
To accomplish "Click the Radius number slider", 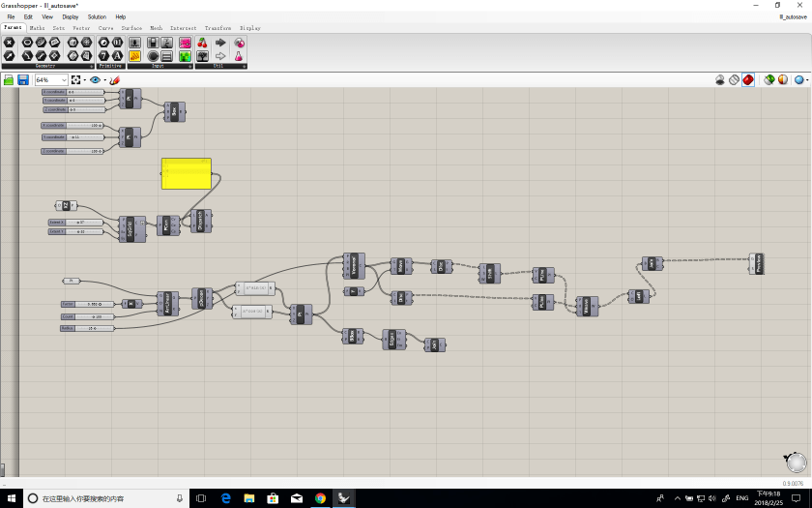I will coord(87,328).
